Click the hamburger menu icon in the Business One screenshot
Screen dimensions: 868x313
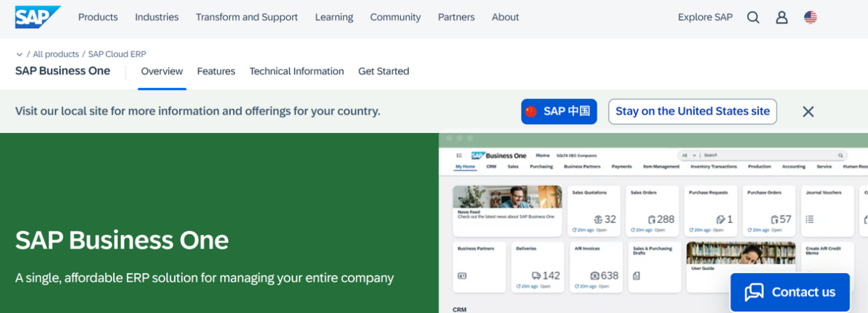tap(459, 156)
